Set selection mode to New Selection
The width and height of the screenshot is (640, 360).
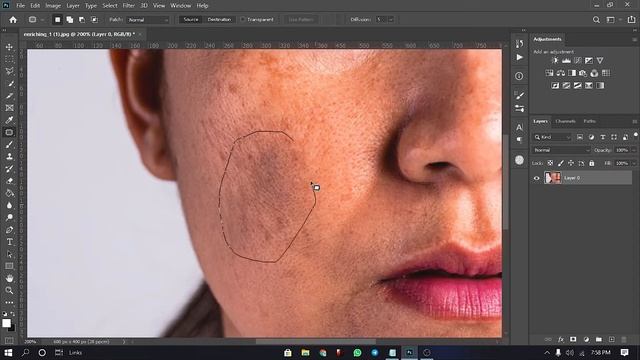58,20
